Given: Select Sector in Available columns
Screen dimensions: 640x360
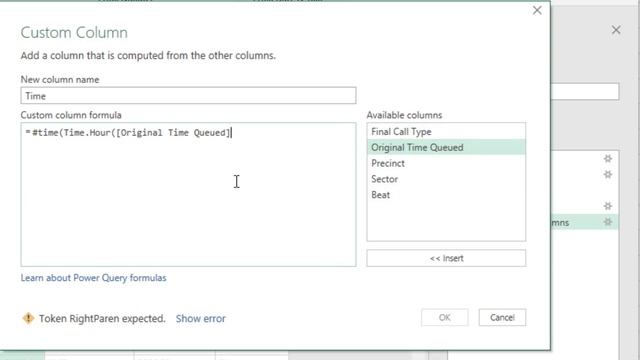Looking at the screenshot, I should pyautogui.click(x=446, y=179).
